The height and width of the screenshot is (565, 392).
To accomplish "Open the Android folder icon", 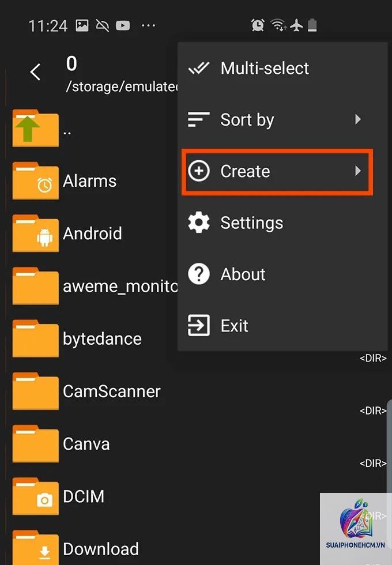I will [35, 233].
